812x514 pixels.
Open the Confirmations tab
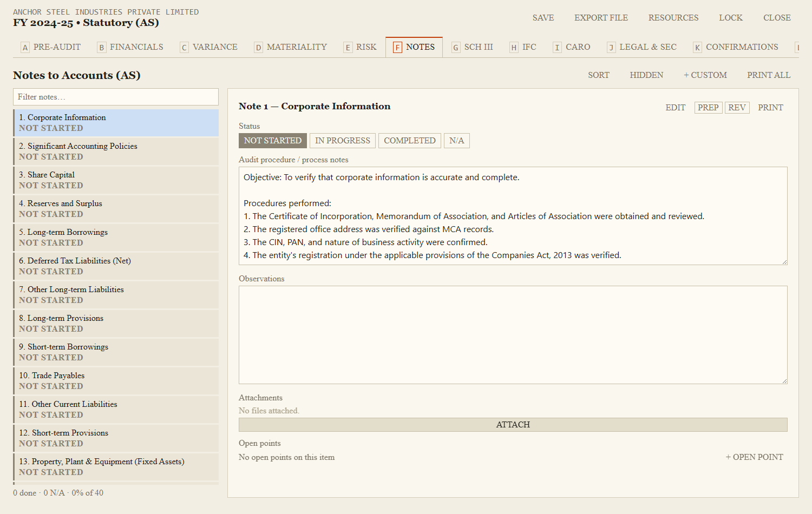(x=736, y=47)
